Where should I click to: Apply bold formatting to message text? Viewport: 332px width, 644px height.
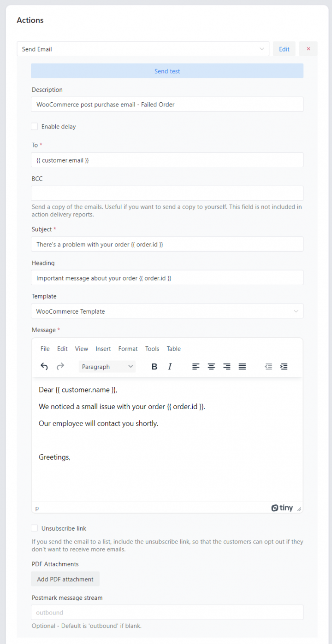click(154, 366)
